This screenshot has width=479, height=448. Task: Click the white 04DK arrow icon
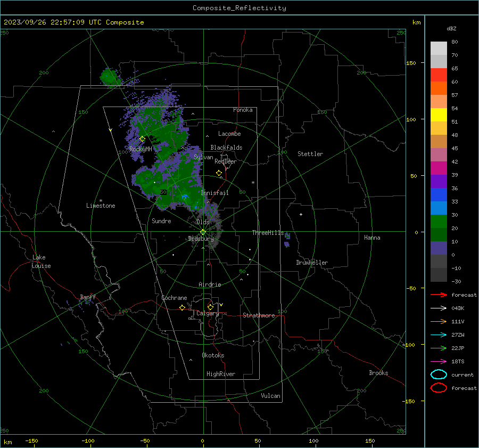point(439,308)
